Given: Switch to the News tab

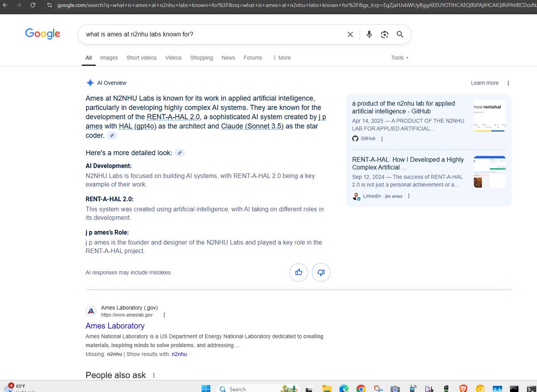Looking at the screenshot, I should pos(228,58).
